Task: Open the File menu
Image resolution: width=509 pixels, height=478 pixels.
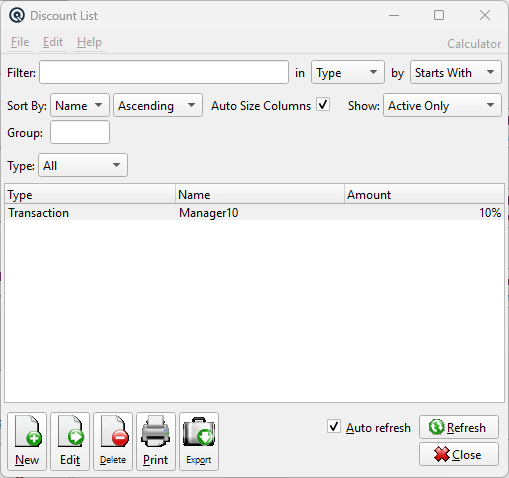Action: 20,42
